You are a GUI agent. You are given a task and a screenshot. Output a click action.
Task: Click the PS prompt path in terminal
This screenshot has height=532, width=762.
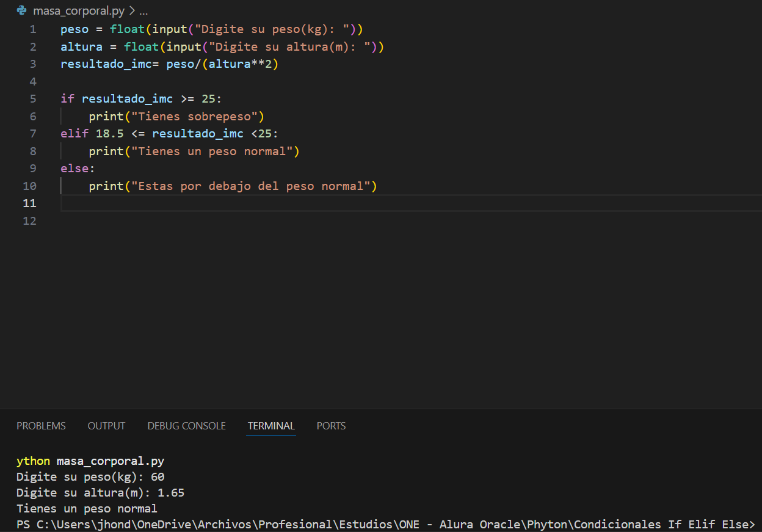point(386,525)
